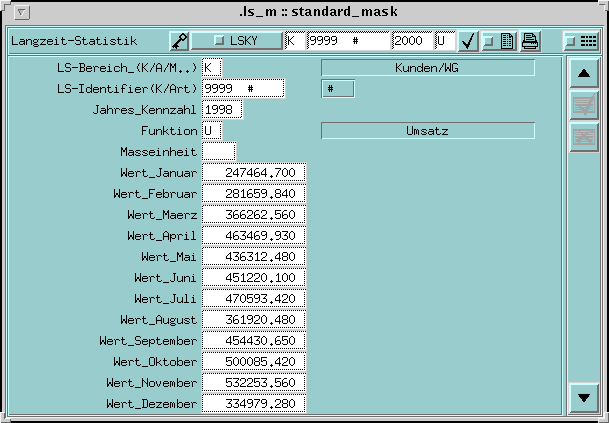Click the scroll up arrow button
Image resolution: width=609 pixels, height=423 pixels.
582,75
